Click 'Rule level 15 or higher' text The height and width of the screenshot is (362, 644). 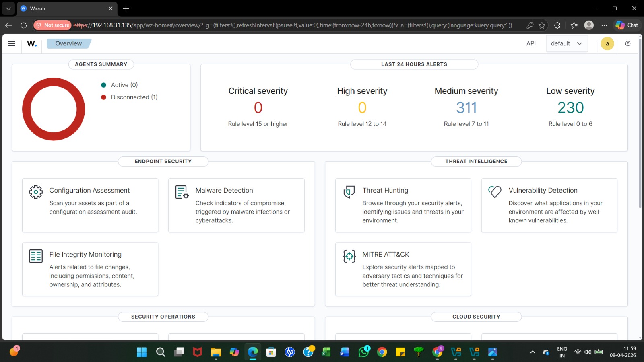[258, 124]
